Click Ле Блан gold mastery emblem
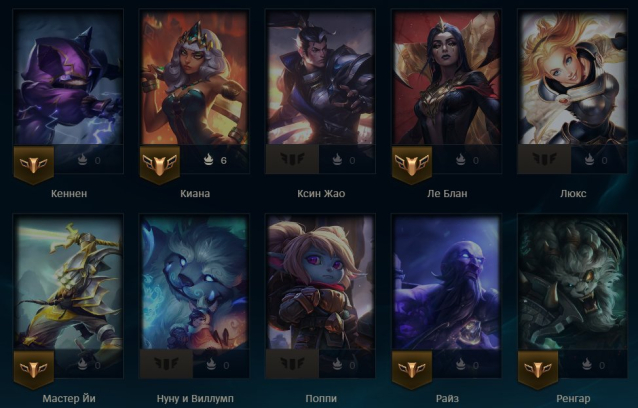Viewport: 638px width, 408px height. tap(412, 164)
